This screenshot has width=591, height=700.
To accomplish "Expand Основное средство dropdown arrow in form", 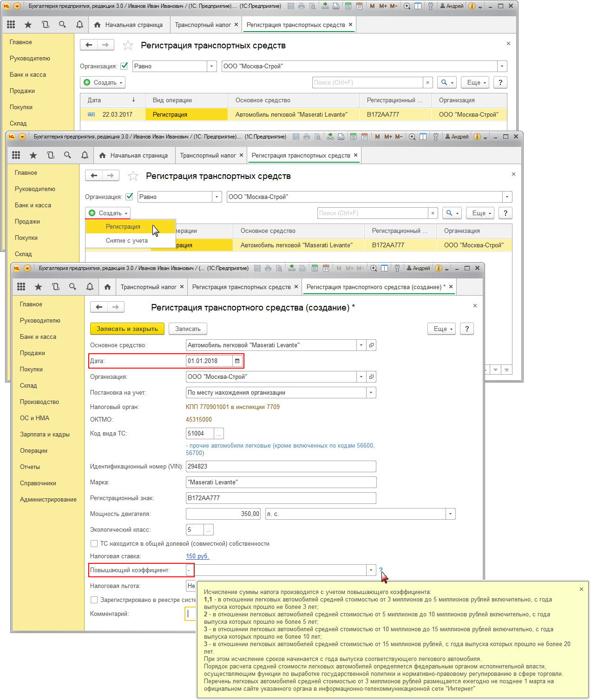I will [361, 345].
